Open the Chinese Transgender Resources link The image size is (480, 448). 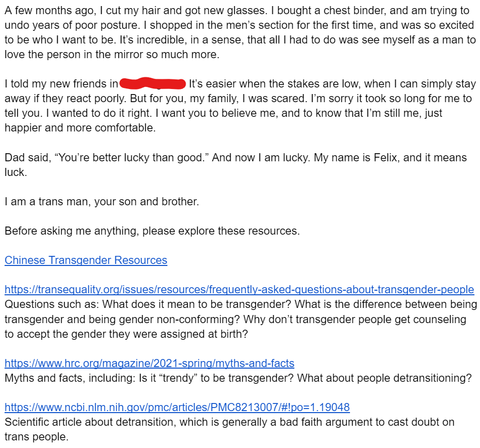click(x=85, y=260)
